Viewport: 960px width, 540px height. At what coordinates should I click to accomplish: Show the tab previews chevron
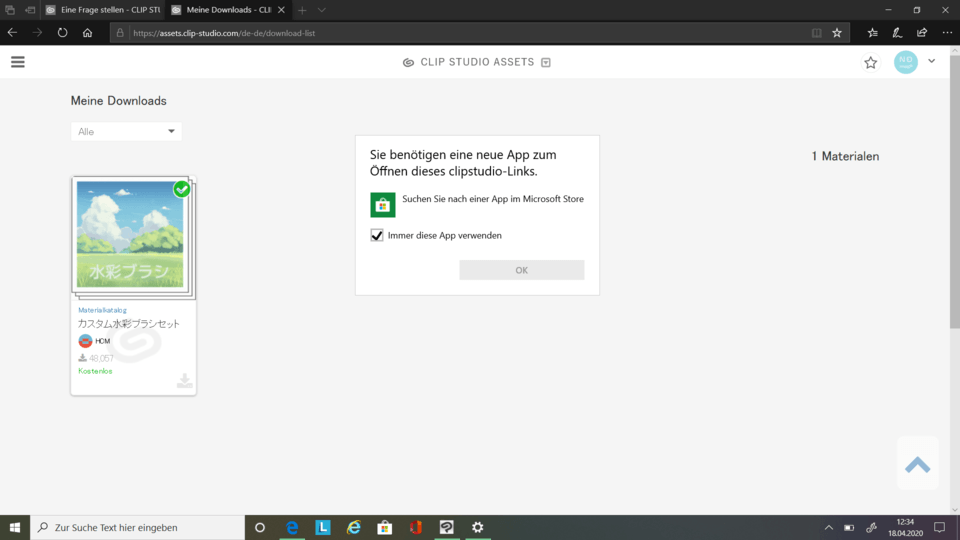321,10
